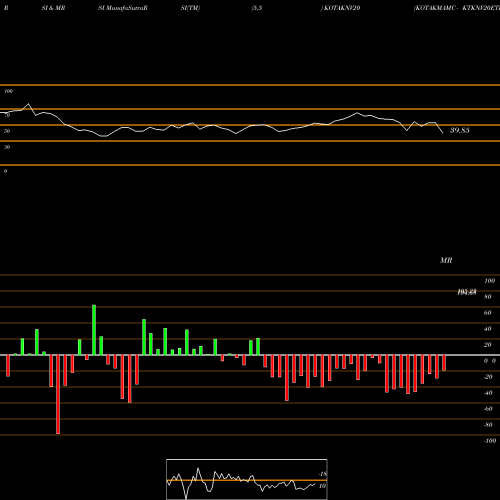Click the '50' label on RSI axis
The height and width of the screenshot is (500, 500).
pos(7,131)
